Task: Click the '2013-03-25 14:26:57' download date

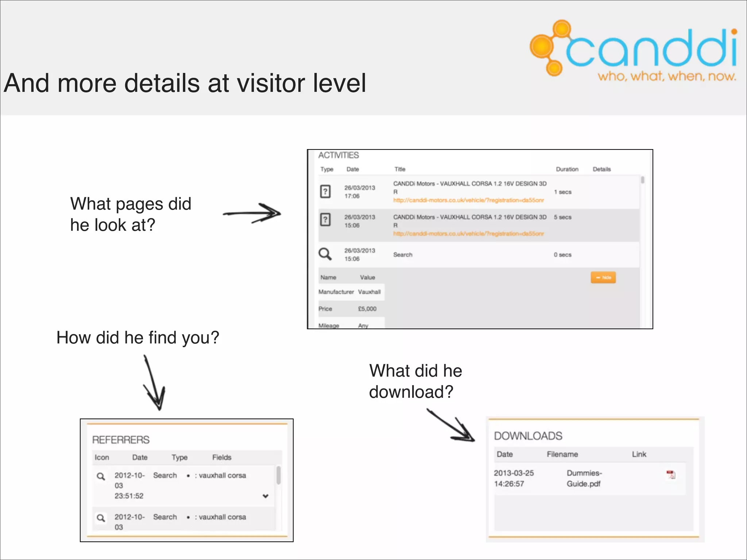Action: pos(514,478)
